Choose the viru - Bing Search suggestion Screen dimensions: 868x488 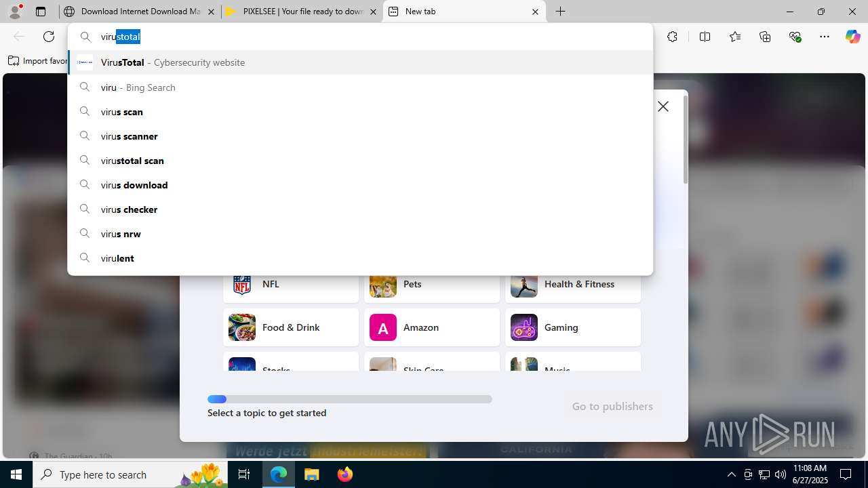tap(360, 87)
